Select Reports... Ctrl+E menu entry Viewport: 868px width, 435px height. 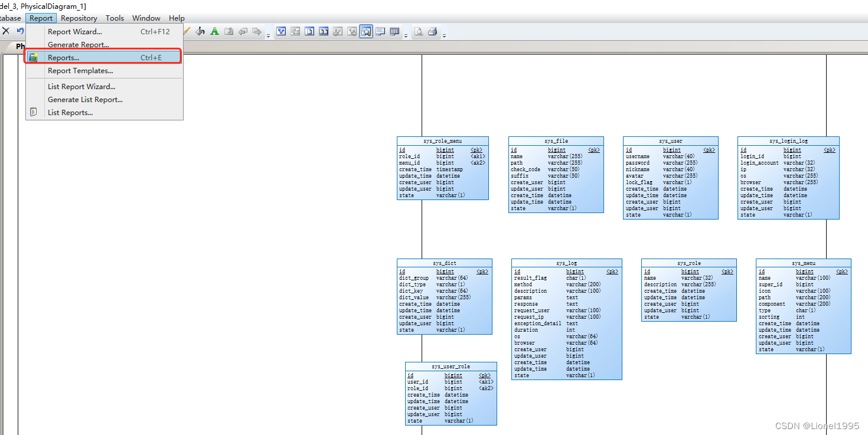pos(105,57)
